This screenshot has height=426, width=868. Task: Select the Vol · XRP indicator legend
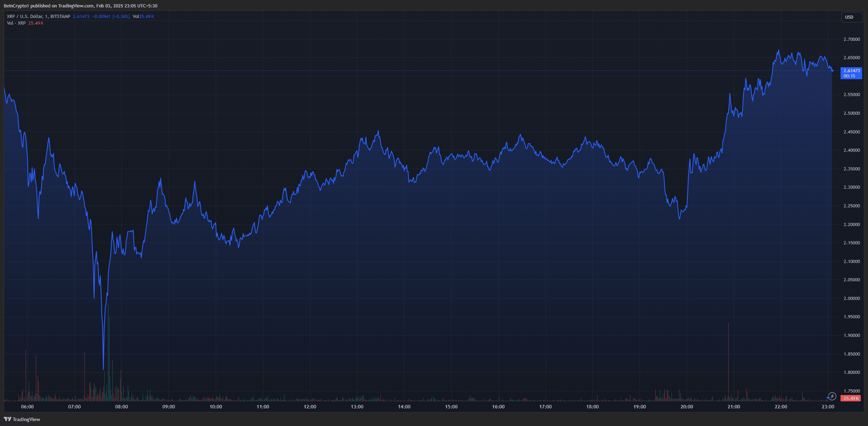[x=16, y=23]
